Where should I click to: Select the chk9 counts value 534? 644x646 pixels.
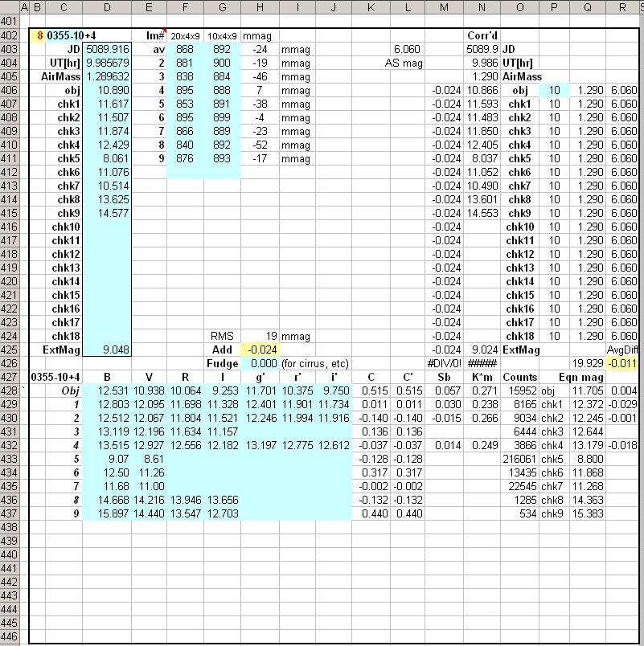pyautogui.click(x=520, y=513)
